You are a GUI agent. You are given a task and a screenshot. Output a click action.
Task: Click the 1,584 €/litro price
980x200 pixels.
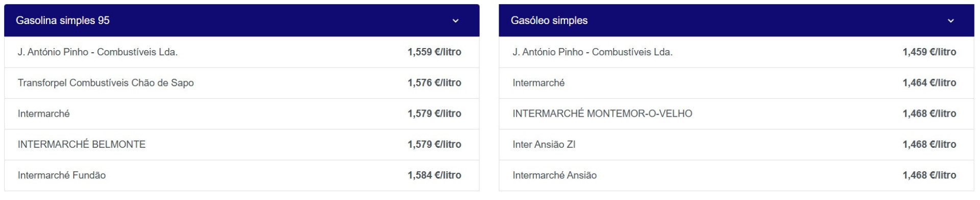coord(434,175)
